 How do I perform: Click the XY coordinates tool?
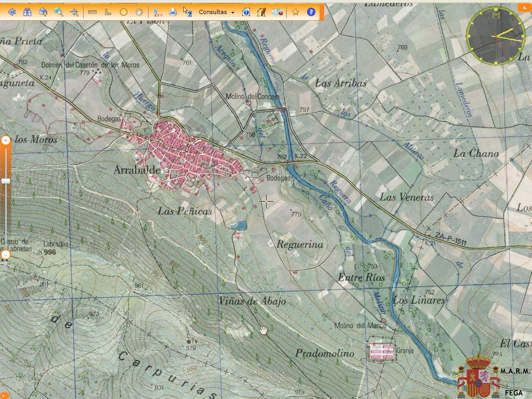[x=157, y=12]
